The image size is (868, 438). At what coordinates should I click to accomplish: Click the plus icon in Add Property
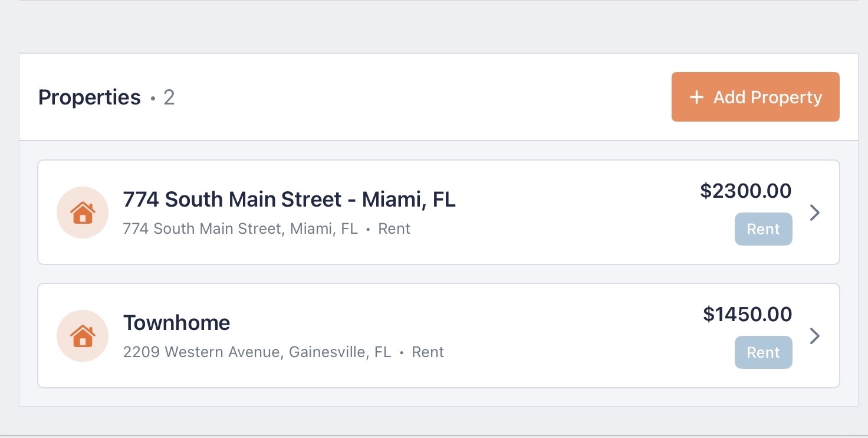point(696,97)
